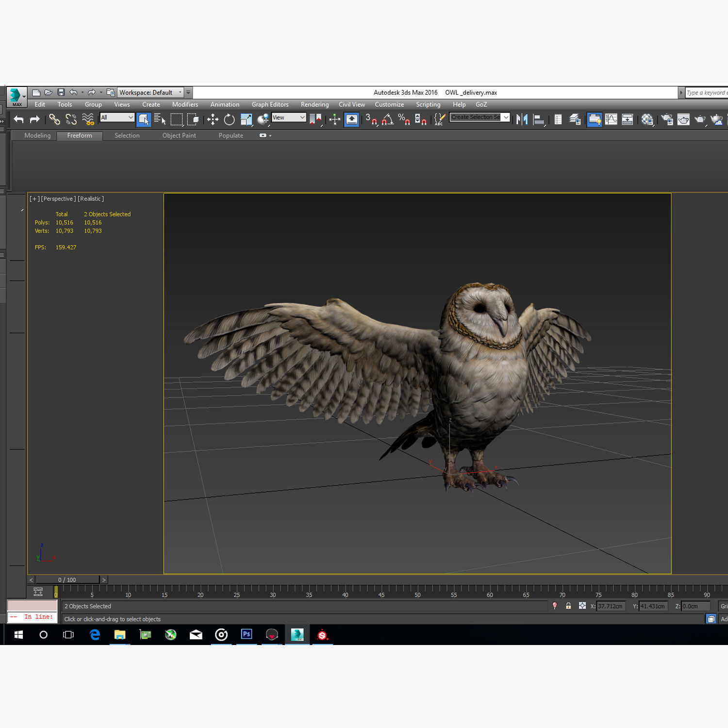This screenshot has width=728, height=728.
Task: Open Photoshop from the Windows taskbar
Action: (x=247, y=634)
